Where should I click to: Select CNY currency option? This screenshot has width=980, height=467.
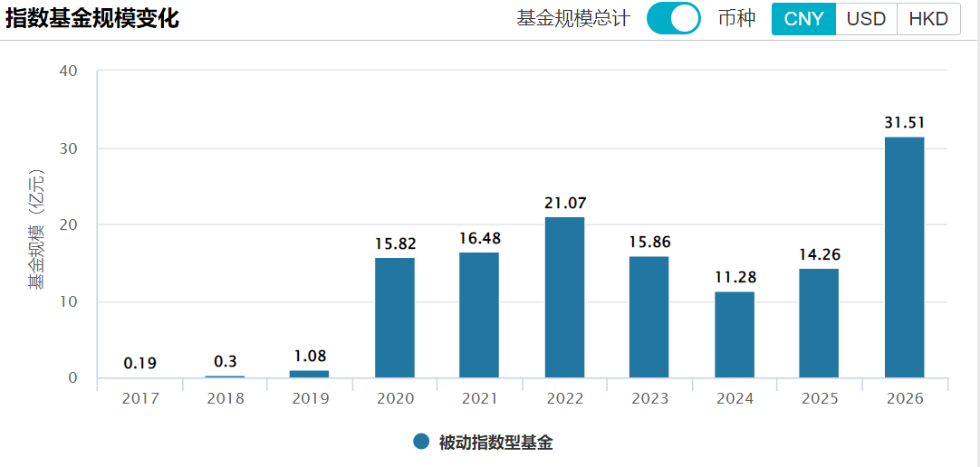click(803, 19)
